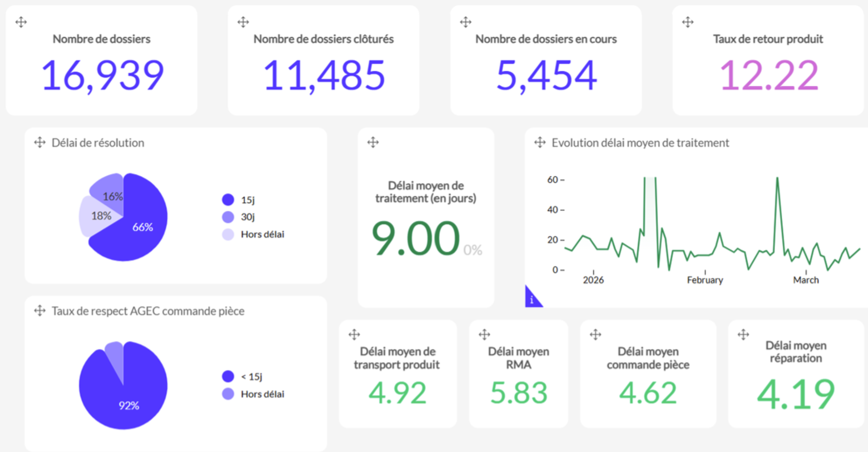
Task: Click the late-February peak on line chart
Action: click(777, 178)
